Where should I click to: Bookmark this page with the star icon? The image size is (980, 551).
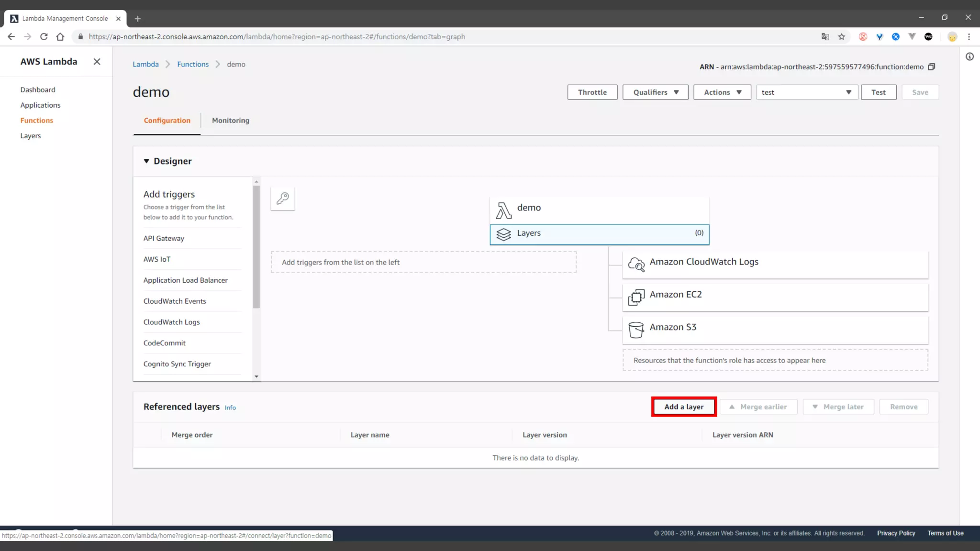pyautogui.click(x=842, y=37)
